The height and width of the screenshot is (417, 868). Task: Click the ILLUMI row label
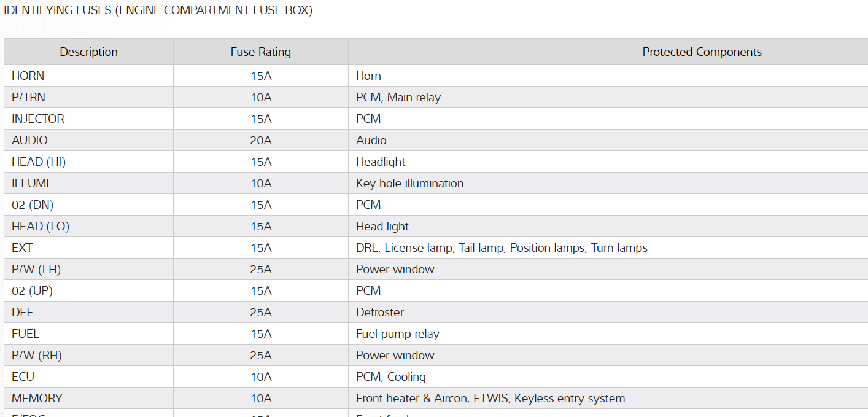(x=30, y=184)
